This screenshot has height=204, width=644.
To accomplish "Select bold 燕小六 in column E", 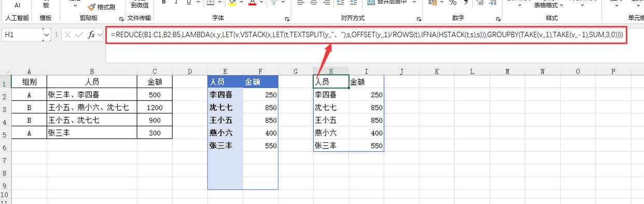I will coord(225,133).
